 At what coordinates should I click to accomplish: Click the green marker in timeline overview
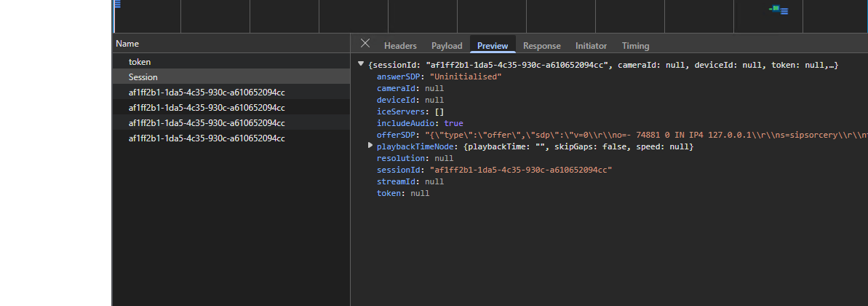tap(776, 9)
